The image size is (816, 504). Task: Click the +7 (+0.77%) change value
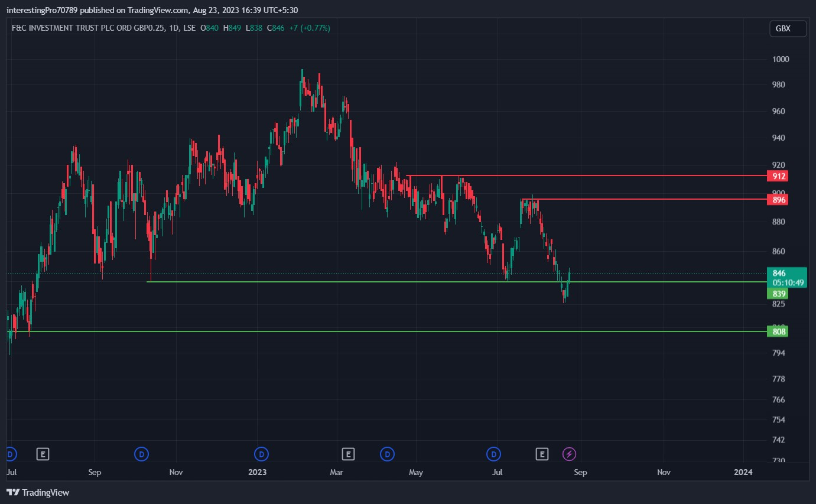[310, 28]
